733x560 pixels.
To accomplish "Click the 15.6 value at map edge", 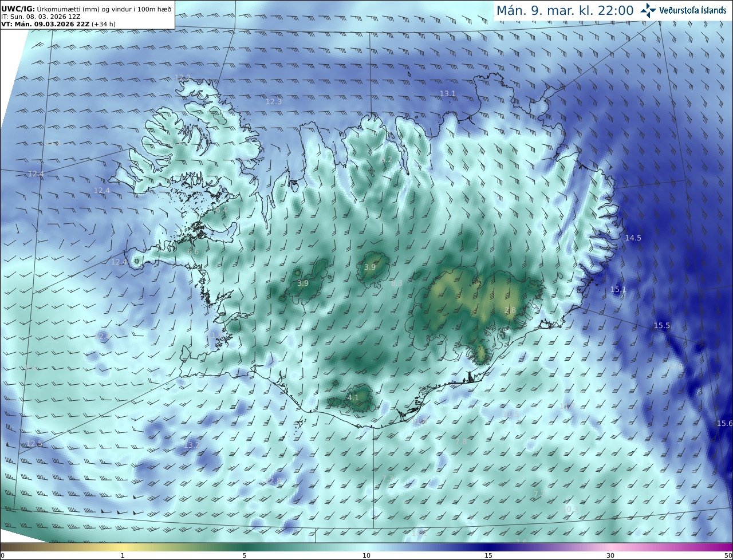I will click(724, 423).
